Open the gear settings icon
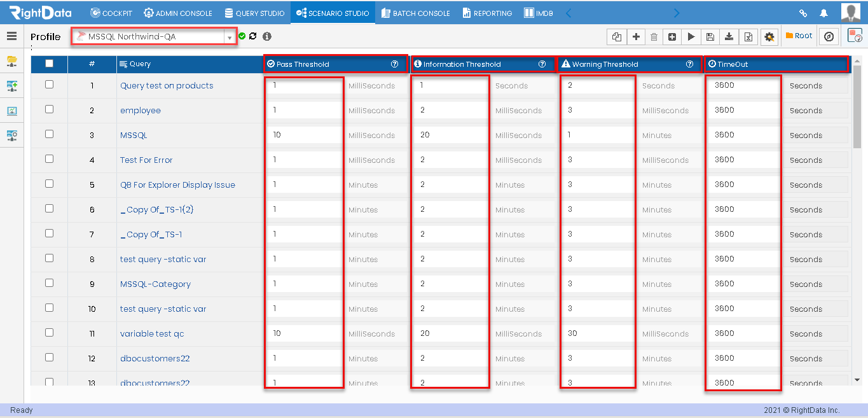 [769, 37]
